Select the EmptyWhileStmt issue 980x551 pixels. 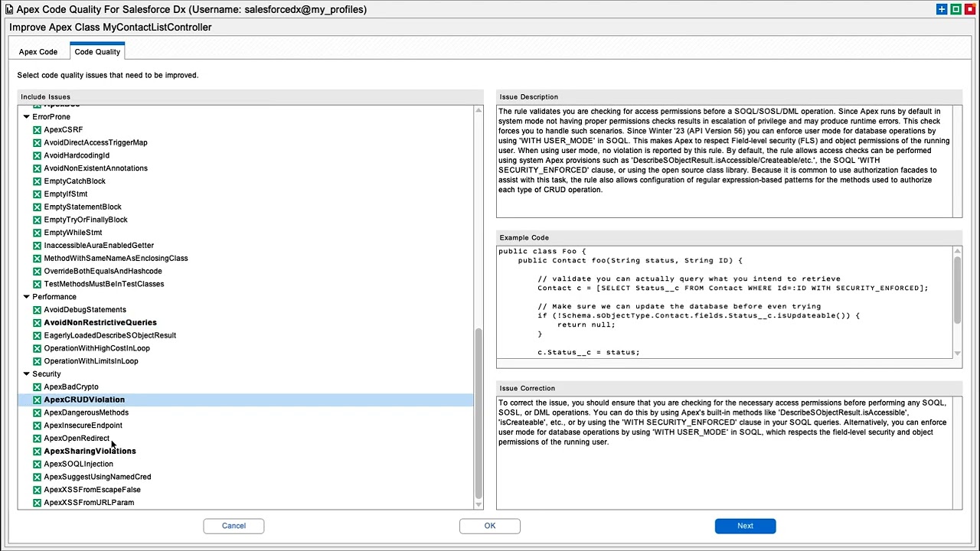coord(73,233)
